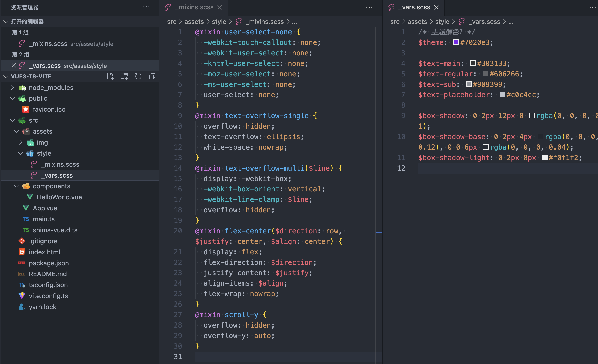Click the New File icon in explorer toolbar
Image resolution: width=598 pixels, height=364 pixels.
pyautogui.click(x=110, y=76)
